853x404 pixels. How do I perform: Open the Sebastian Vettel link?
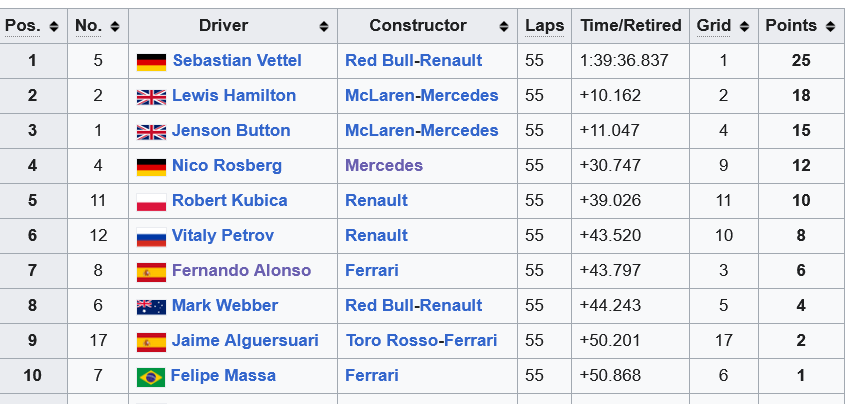point(237,60)
